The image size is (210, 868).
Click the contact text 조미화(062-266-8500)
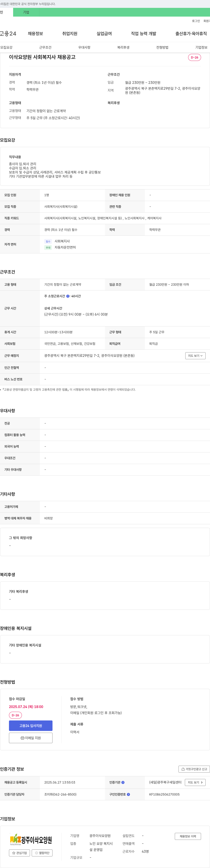click(60, 794)
